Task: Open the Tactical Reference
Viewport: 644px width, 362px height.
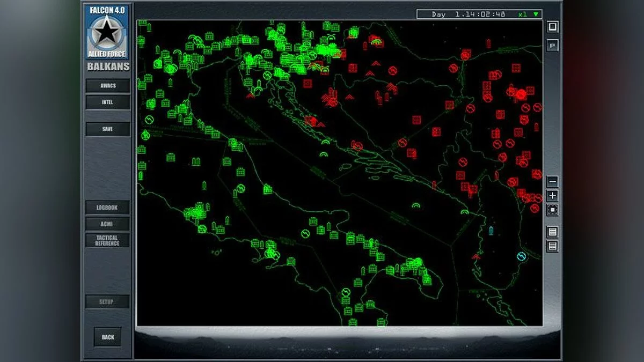Action: pos(107,240)
